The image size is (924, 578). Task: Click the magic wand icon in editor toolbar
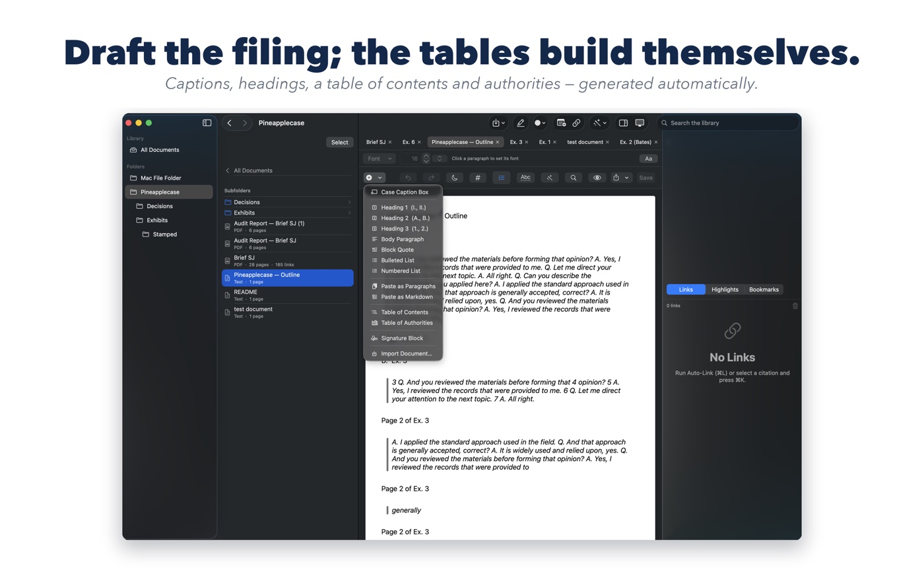(549, 178)
